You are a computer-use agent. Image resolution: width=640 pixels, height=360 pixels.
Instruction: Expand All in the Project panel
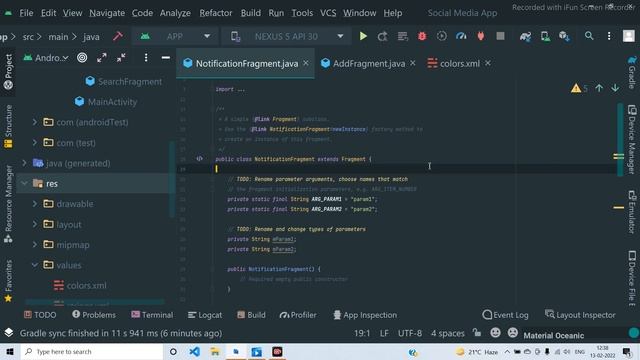pos(102,58)
